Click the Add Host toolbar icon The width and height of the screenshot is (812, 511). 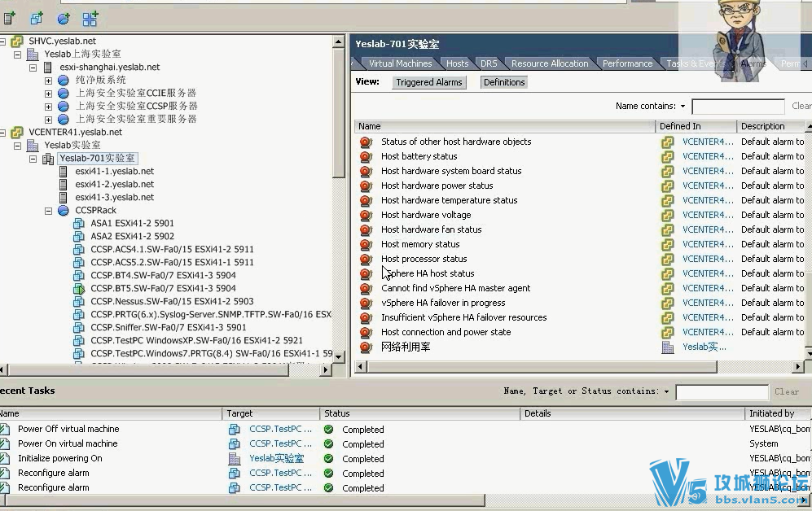point(7,17)
